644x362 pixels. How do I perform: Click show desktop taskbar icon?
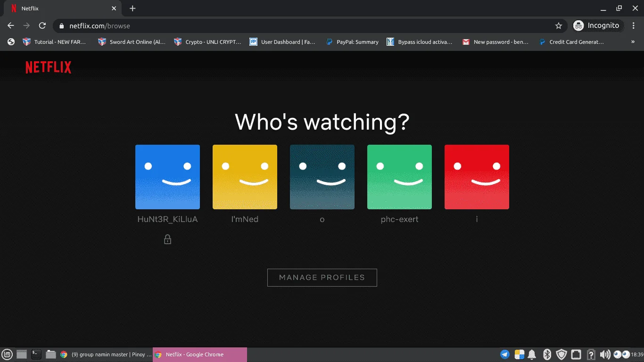22,354
